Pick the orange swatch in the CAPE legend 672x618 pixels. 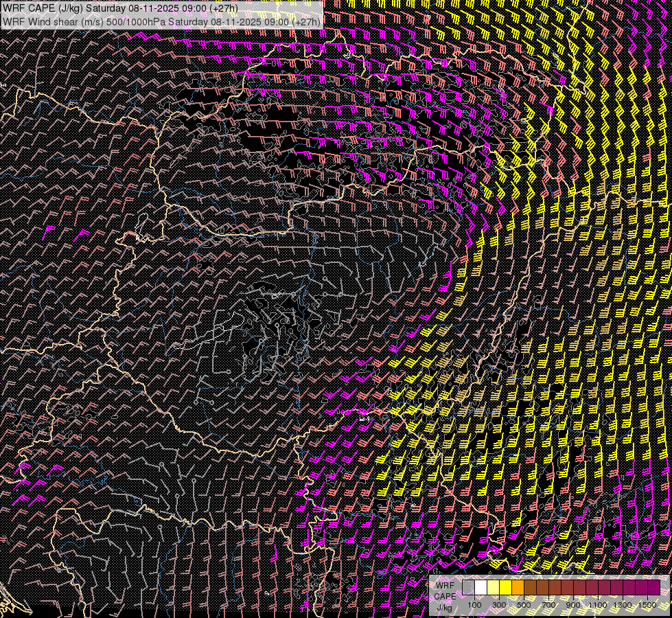[518, 587]
